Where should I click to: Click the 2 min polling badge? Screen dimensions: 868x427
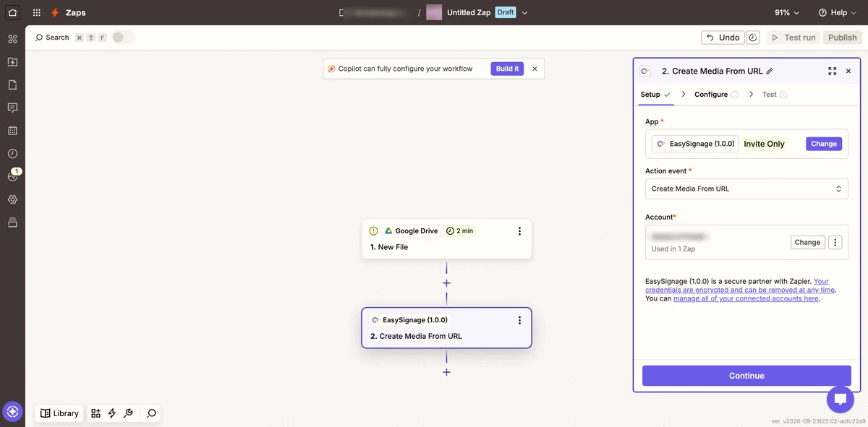point(460,231)
